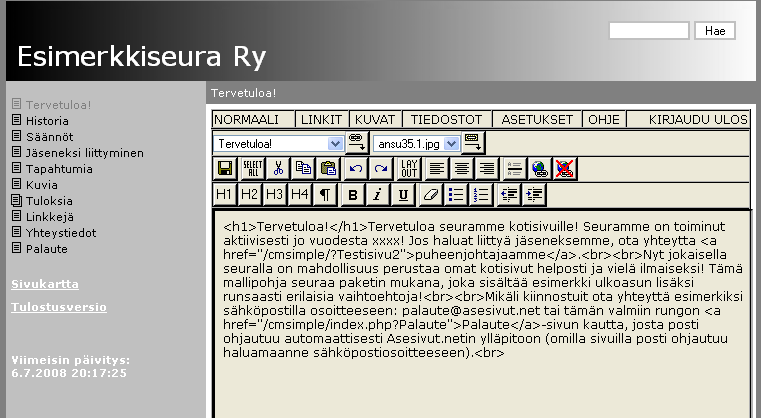Insert a hyperlink with the globe icon
Screen dimensions: 761x418
[x=540, y=168]
